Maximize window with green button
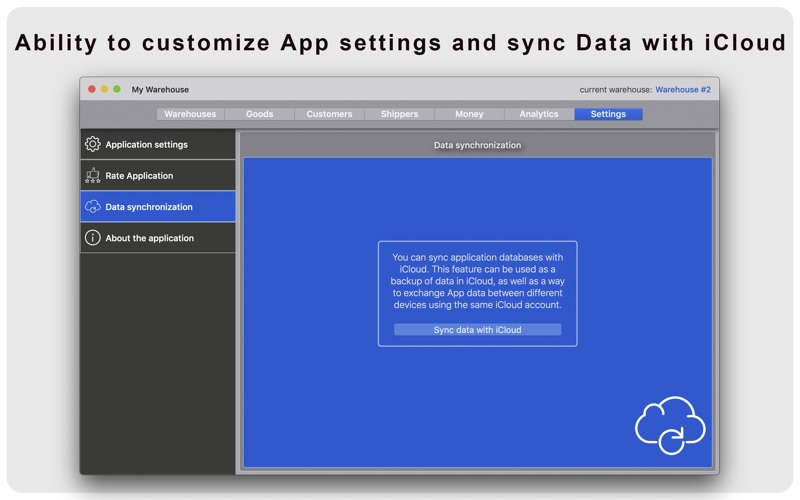Screen dimensions: 800x500 [x=116, y=89]
